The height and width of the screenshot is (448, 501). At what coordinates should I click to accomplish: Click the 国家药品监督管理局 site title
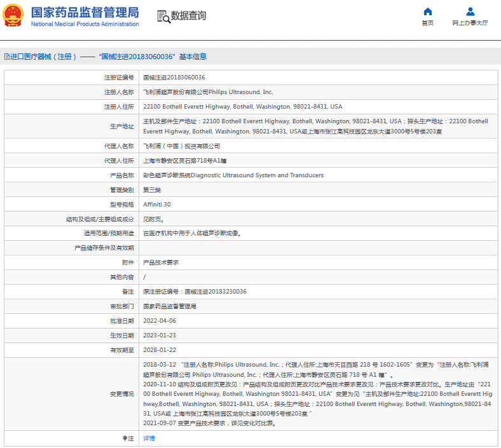[x=85, y=13]
